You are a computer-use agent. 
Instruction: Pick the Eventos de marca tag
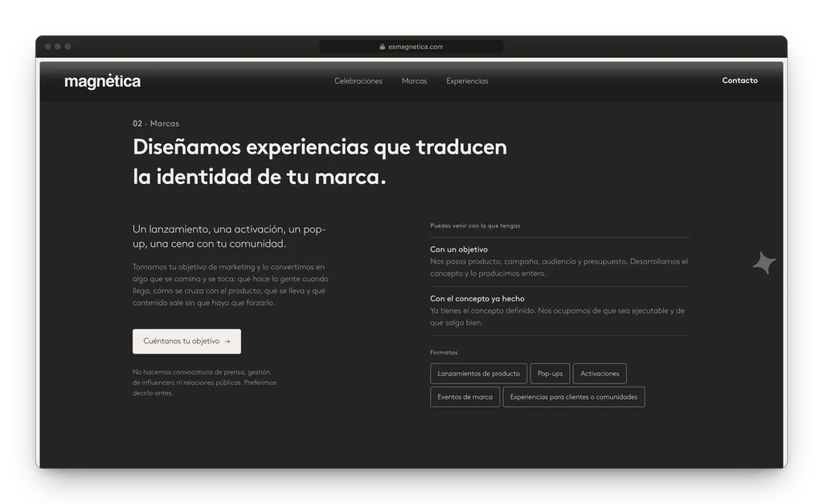pos(465,397)
